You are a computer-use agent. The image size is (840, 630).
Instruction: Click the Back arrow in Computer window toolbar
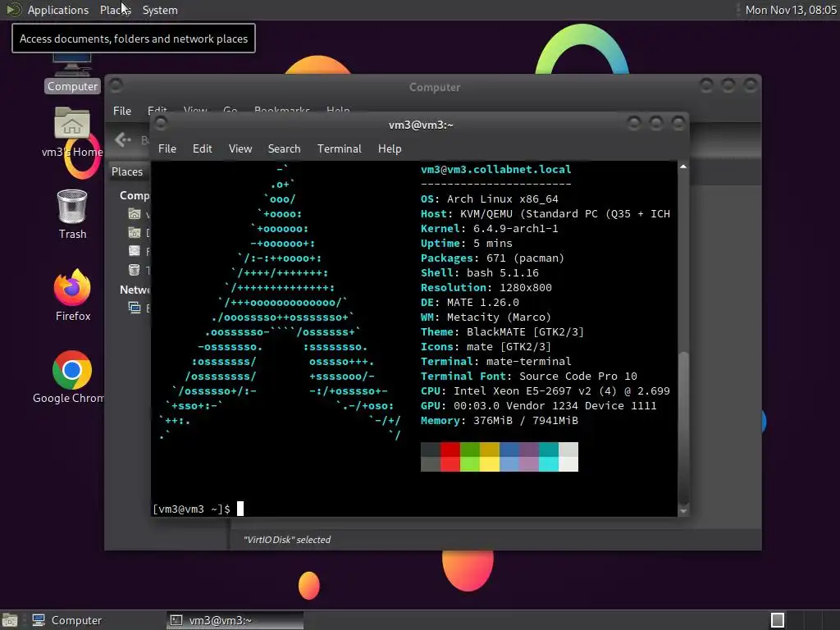123,139
